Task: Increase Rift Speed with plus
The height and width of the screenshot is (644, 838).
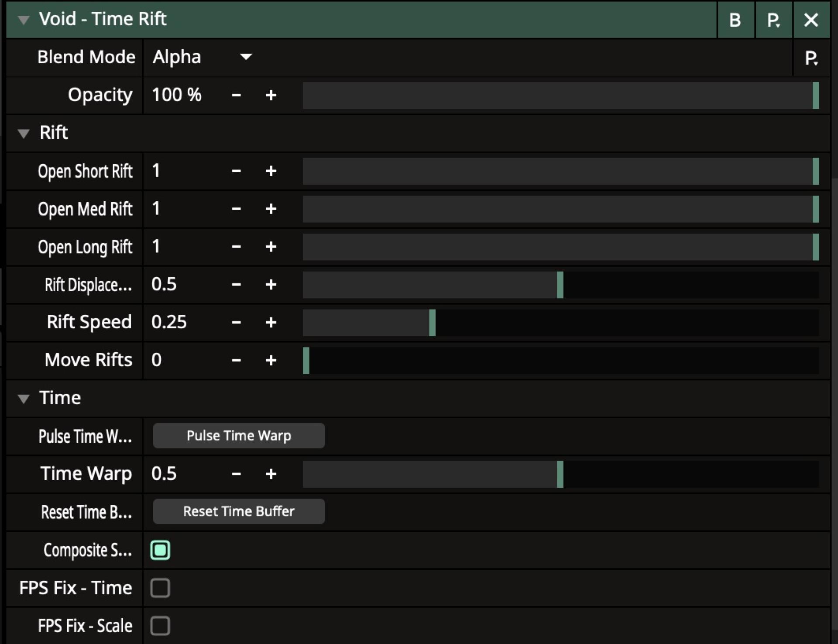Action: [x=271, y=323]
